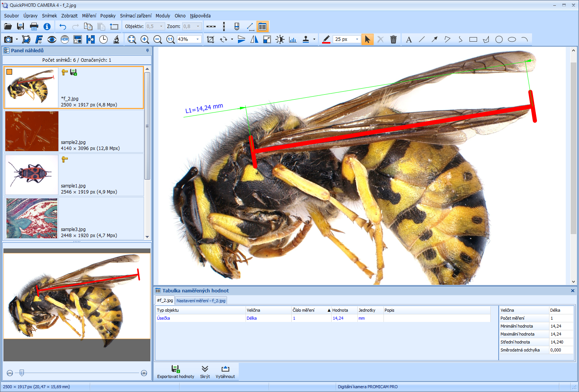The image size is (579, 392).
Task: Open image file with folder icon
Action: tap(8, 27)
